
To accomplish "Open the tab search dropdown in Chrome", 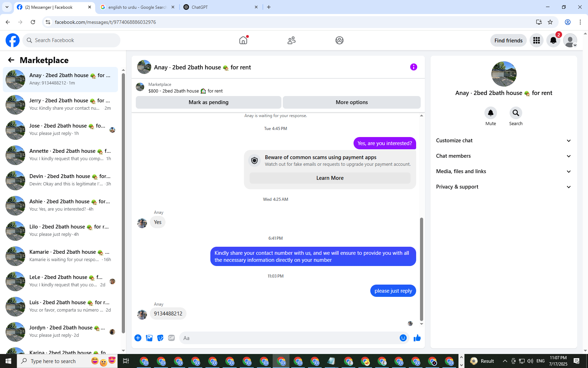I will point(7,7).
